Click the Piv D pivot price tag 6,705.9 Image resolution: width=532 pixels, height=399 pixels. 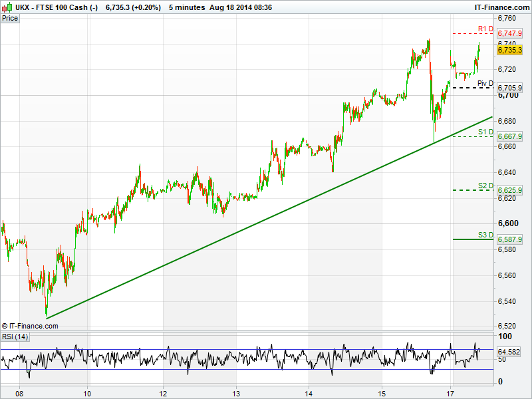coord(509,88)
